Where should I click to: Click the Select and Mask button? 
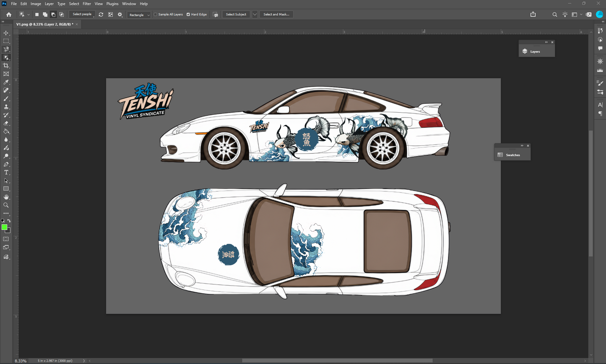pyautogui.click(x=276, y=15)
